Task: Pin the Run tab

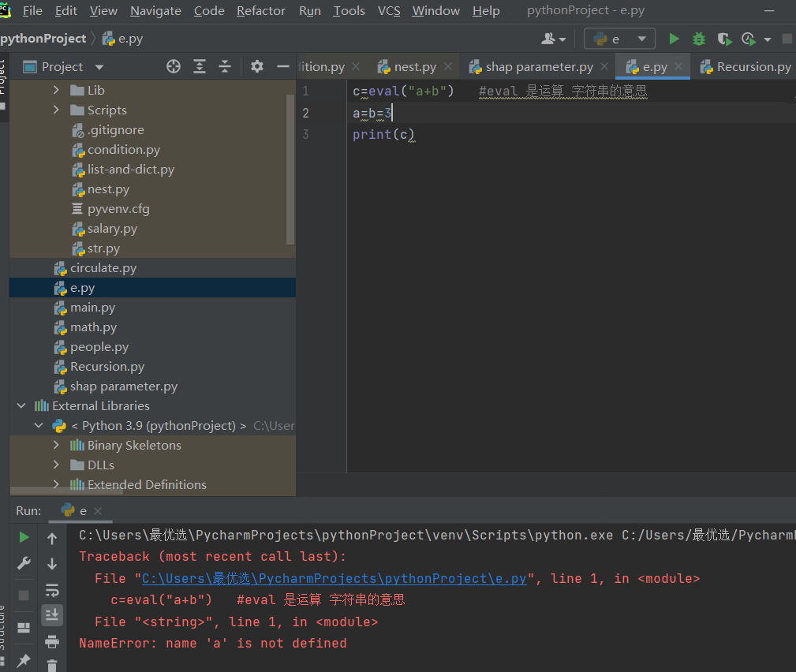Action: click(24, 660)
